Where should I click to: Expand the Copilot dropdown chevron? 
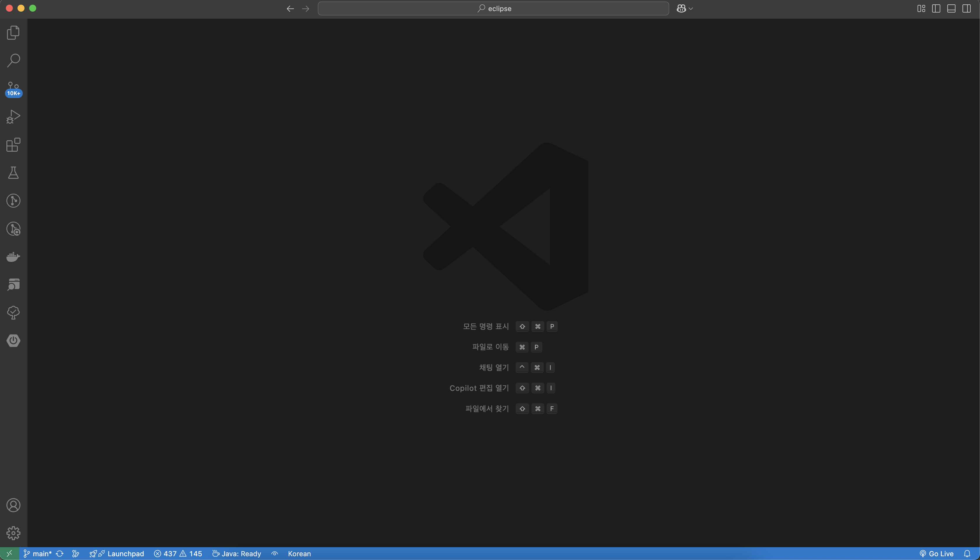[x=691, y=8]
